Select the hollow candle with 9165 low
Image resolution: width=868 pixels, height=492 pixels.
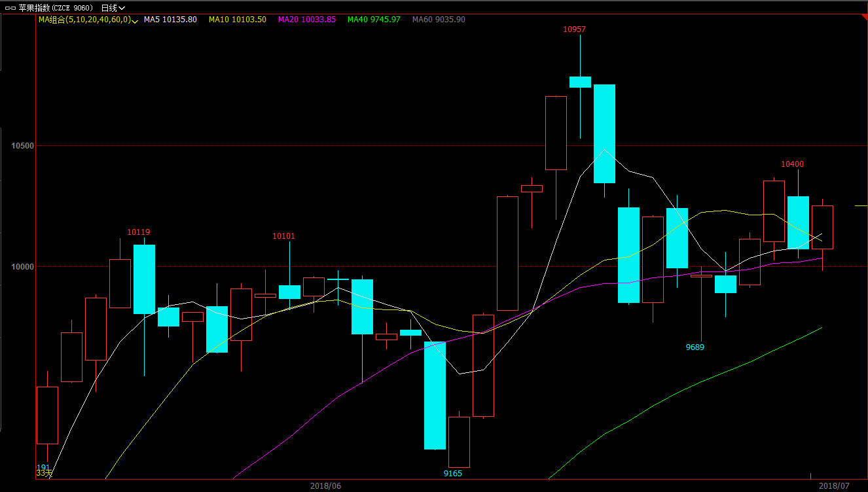tap(459, 442)
